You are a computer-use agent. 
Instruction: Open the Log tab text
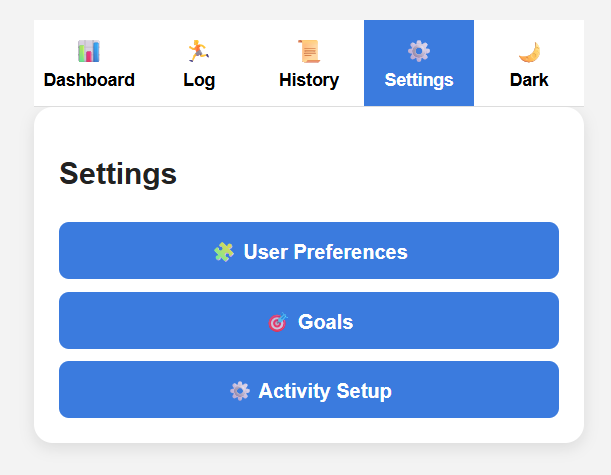[199, 80]
